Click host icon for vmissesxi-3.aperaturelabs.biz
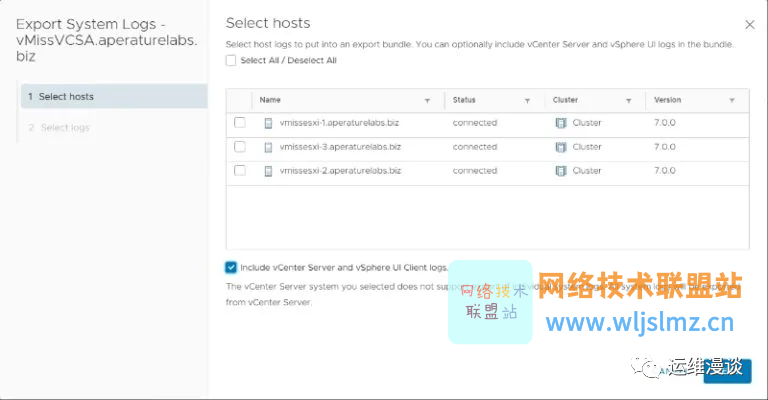The width and height of the screenshot is (768, 400). 268,147
